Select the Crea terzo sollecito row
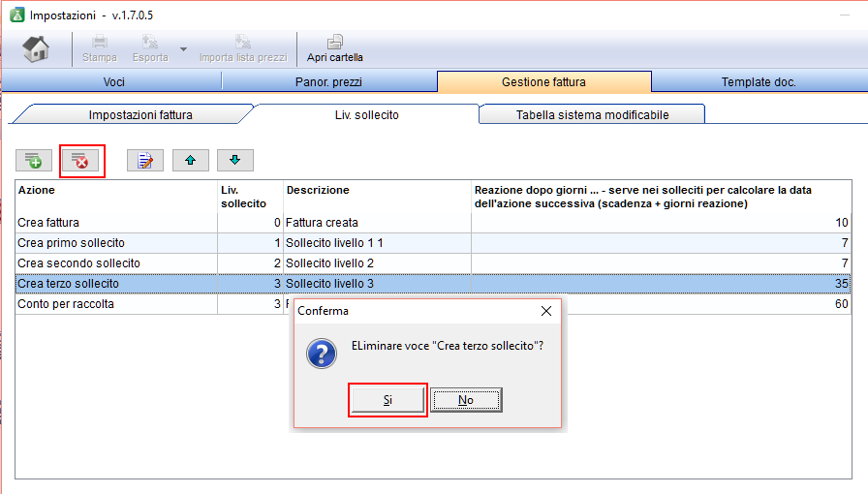 [x=433, y=284]
